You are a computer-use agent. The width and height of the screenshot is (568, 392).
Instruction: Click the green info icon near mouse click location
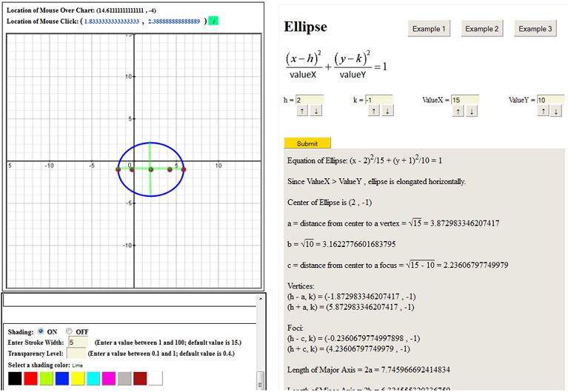[214, 21]
